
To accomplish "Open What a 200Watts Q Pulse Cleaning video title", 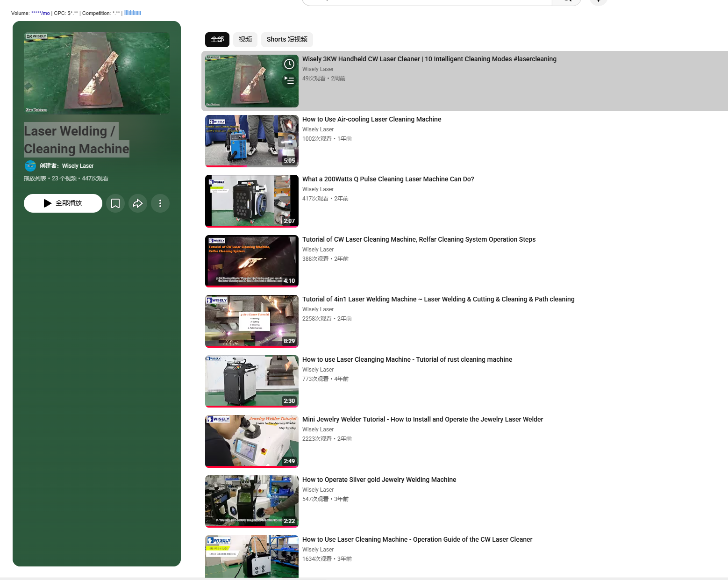I will coord(388,179).
